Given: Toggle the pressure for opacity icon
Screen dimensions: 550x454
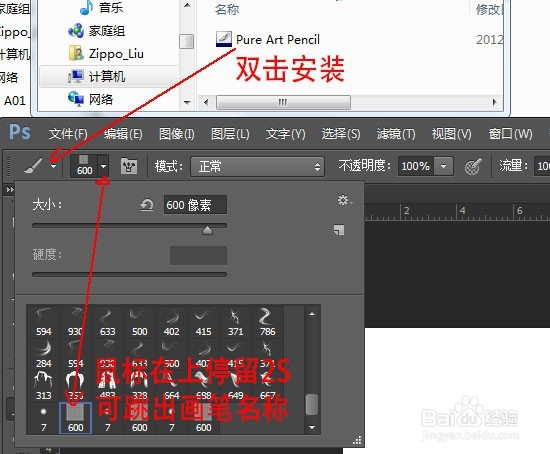Looking at the screenshot, I should pyautogui.click(x=473, y=166).
